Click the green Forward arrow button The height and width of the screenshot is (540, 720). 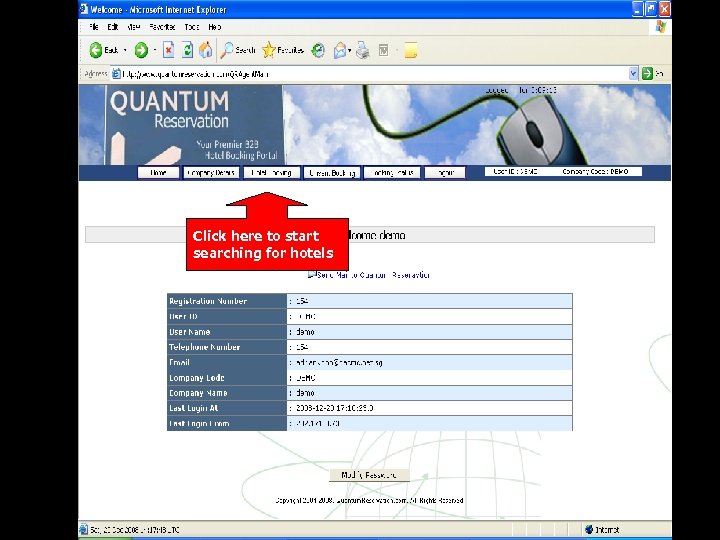point(141,50)
